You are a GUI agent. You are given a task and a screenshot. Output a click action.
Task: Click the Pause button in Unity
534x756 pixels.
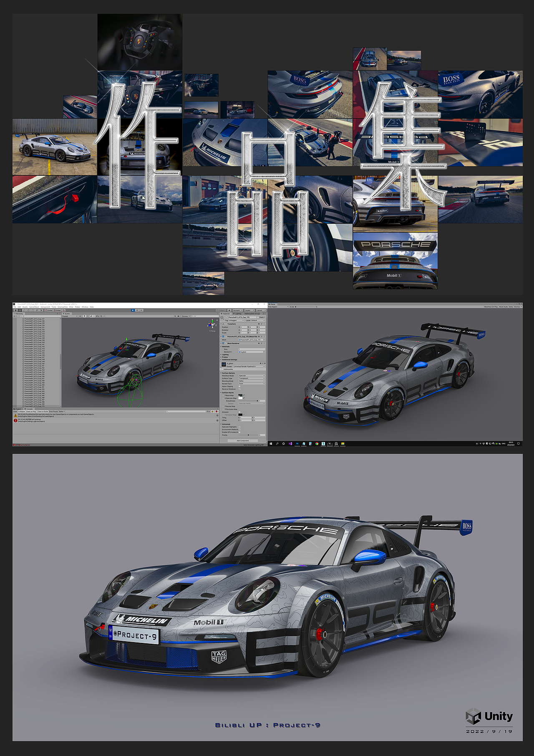[x=137, y=310]
